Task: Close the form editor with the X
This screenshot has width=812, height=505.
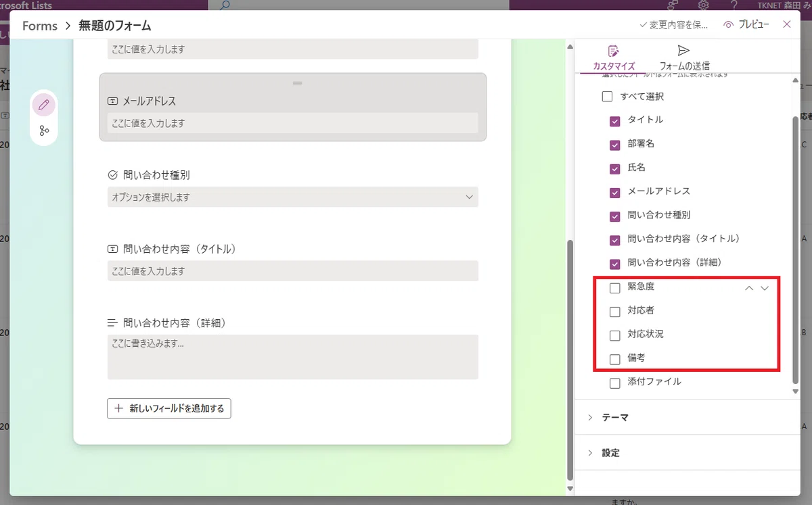Action: 787,24
